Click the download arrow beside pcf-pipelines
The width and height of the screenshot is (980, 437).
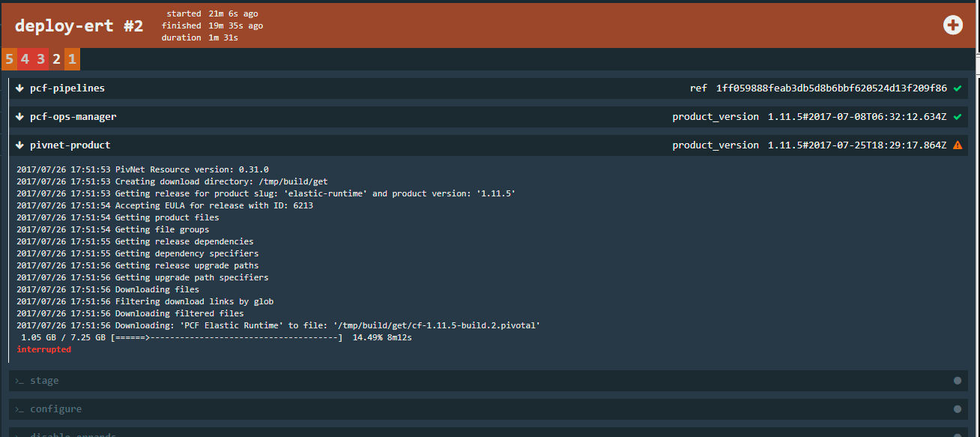(19, 88)
